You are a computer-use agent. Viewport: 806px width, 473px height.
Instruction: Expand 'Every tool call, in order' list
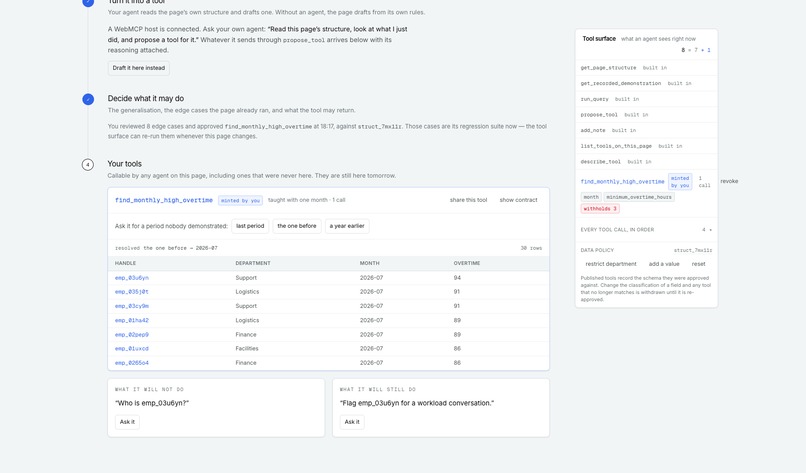646,230
